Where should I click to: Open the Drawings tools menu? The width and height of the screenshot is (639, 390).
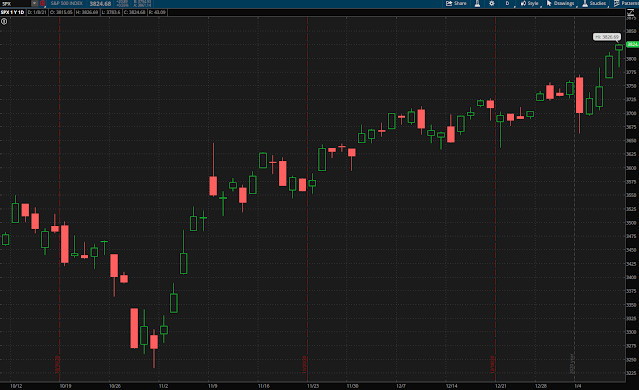coord(561,3)
